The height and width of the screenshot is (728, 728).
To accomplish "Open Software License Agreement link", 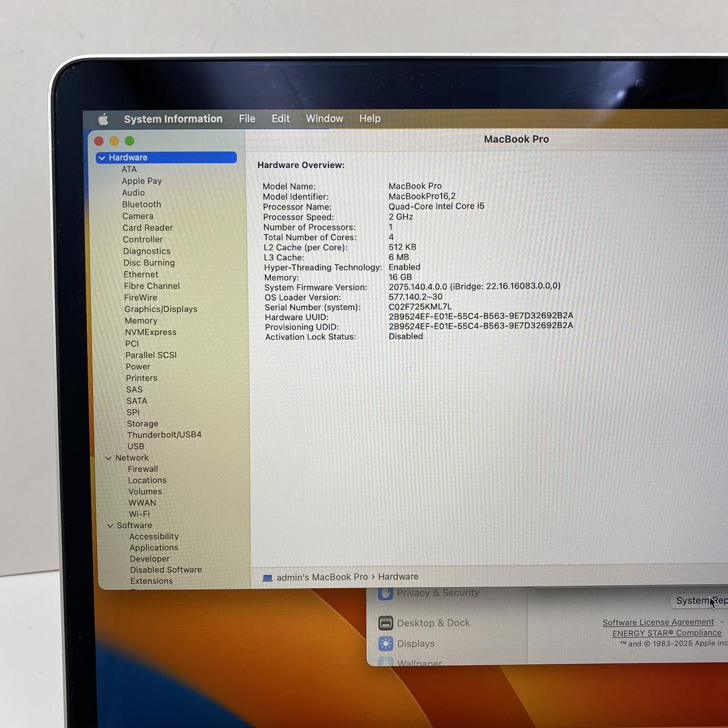I will pyautogui.click(x=658, y=622).
